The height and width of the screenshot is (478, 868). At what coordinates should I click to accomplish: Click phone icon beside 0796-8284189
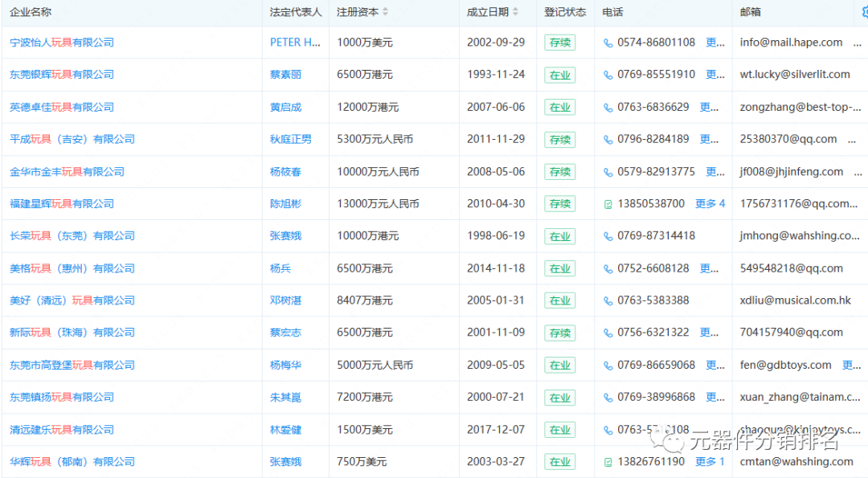click(x=608, y=140)
